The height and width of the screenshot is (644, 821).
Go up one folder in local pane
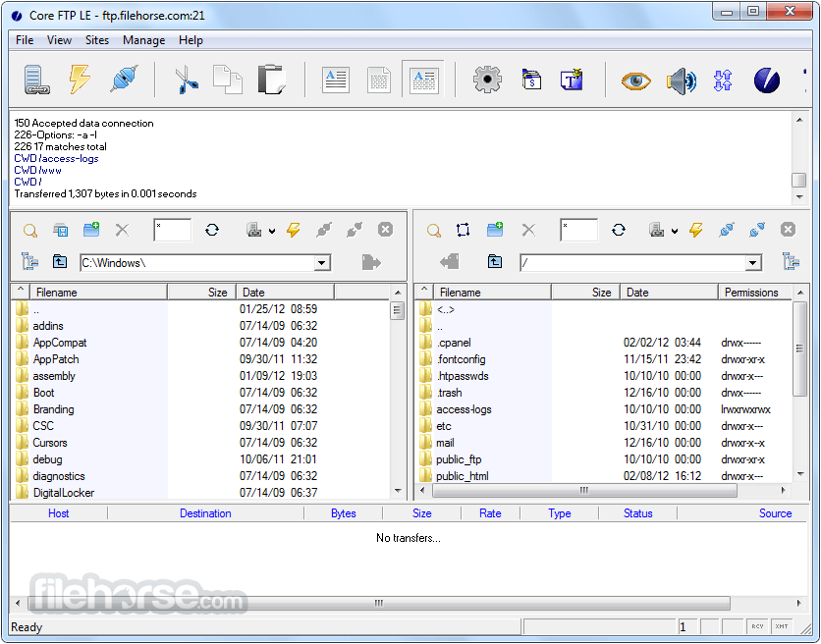pyautogui.click(x=60, y=261)
